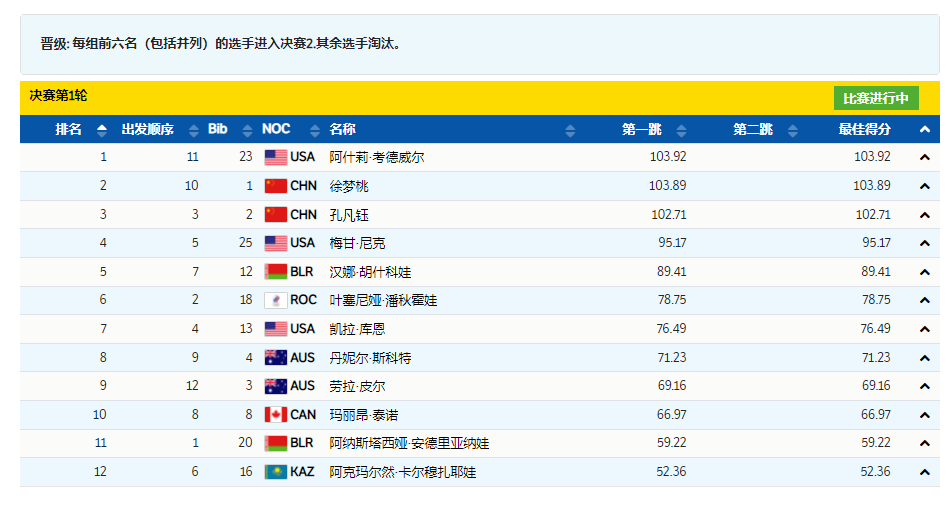Screen dimensions: 947x524
Task: Sort by NOC column arrows
Action: point(310,130)
